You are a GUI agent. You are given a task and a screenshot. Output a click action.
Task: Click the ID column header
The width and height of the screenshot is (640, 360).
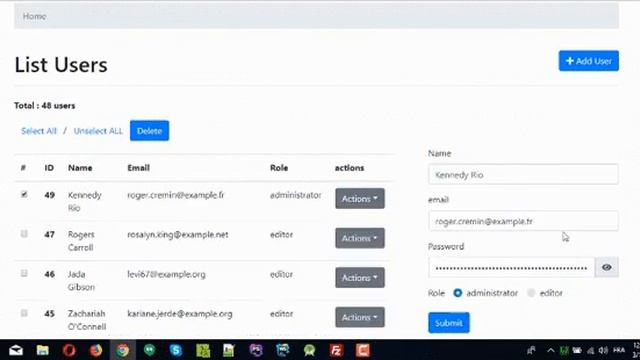click(49, 168)
